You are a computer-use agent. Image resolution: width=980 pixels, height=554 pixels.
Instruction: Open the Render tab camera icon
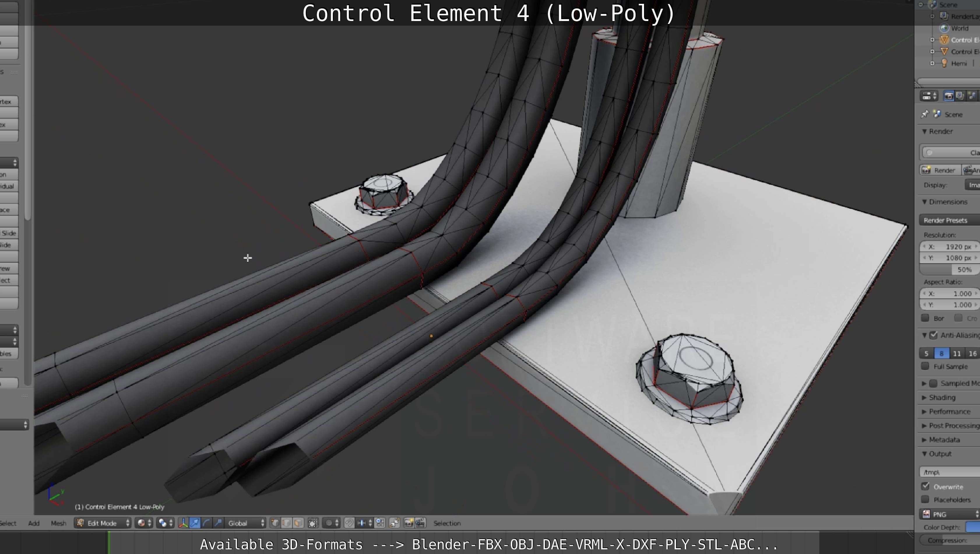[x=949, y=96]
